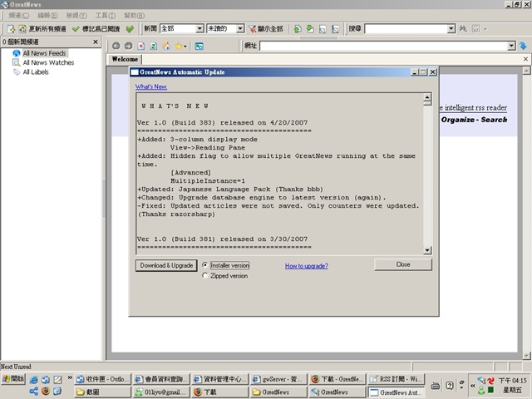Click the Download & Upgrade button
532x399 pixels.
166,265
